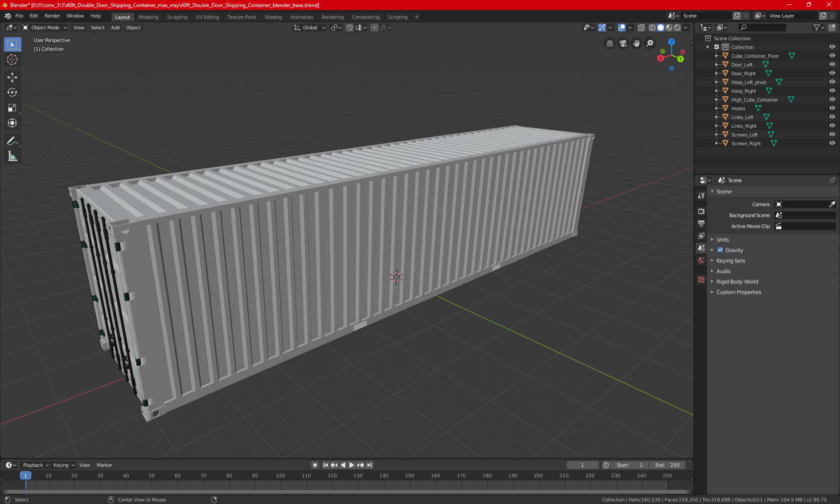Open the Add menu in viewport header
This screenshot has height=504, width=840.
(115, 28)
